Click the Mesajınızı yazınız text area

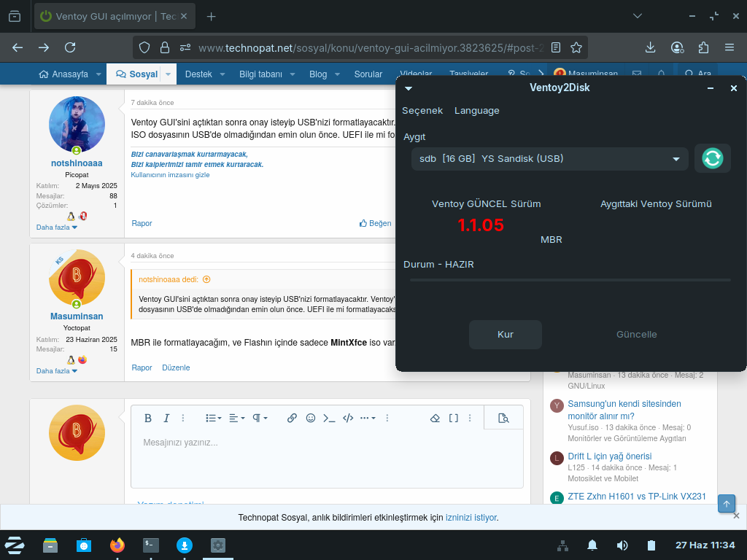(x=327, y=459)
